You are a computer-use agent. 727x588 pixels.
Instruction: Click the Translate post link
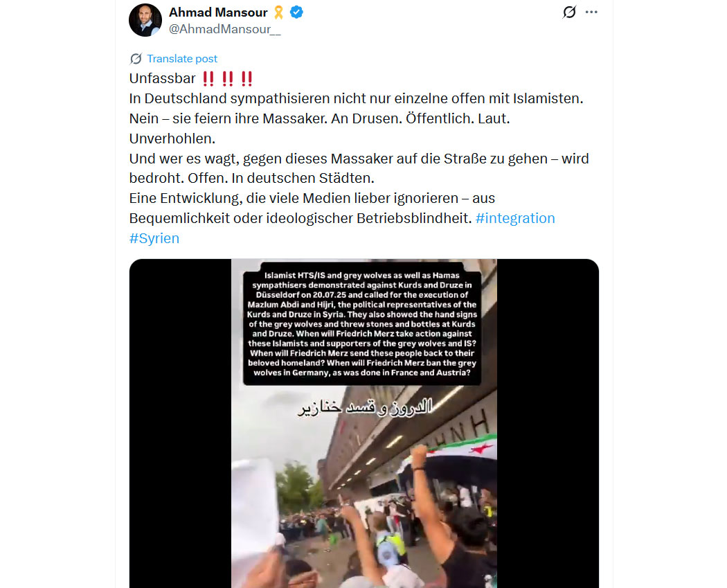[x=181, y=59]
